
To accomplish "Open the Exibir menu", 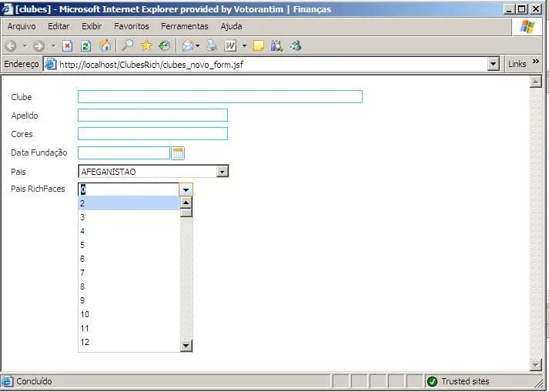I will click(92, 26).
